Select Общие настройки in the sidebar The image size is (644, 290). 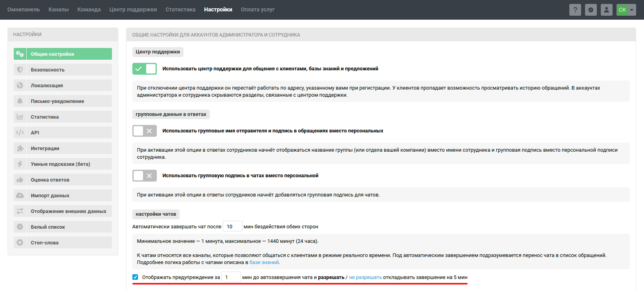(63, 54)
